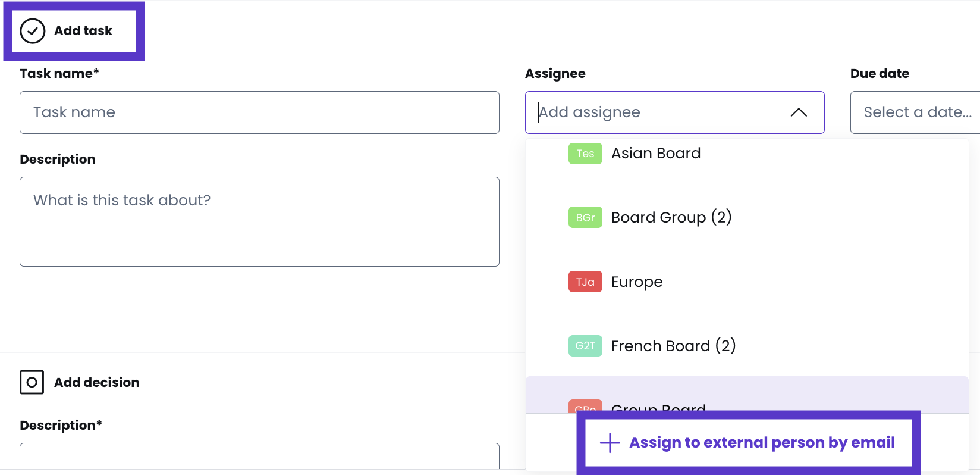Image resolution: width=980 pixels, height=475 pixels.
Task: Select Asian Board from assignee list
Action: (x=656, y=154)
